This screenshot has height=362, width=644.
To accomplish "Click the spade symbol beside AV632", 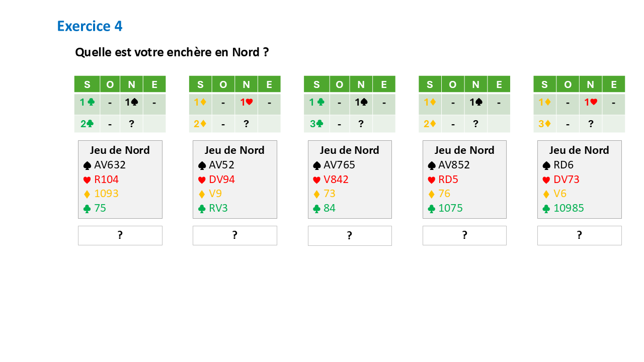I will click(x=87, y=165).
